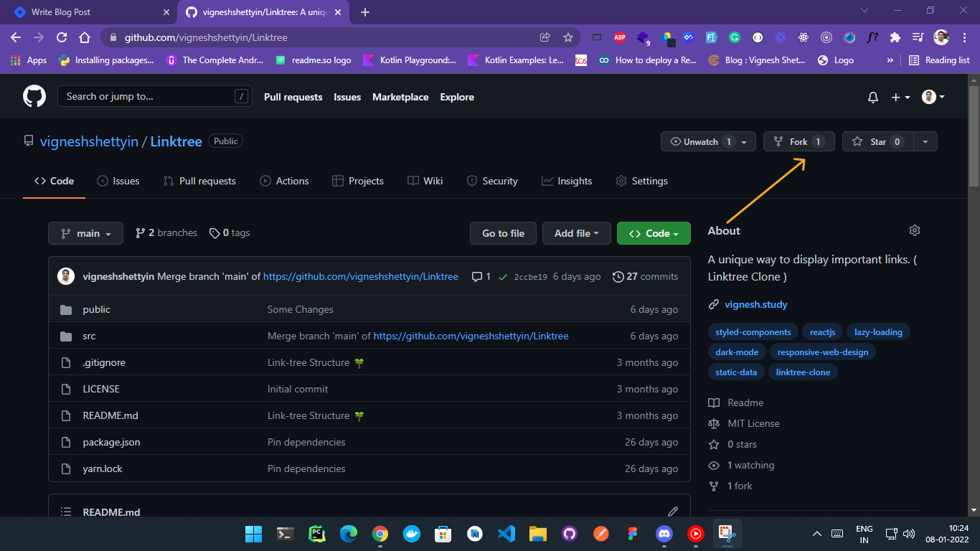Click the Grammarly extension icon
This screenshot has height=551, width=980.
point(734,37)
